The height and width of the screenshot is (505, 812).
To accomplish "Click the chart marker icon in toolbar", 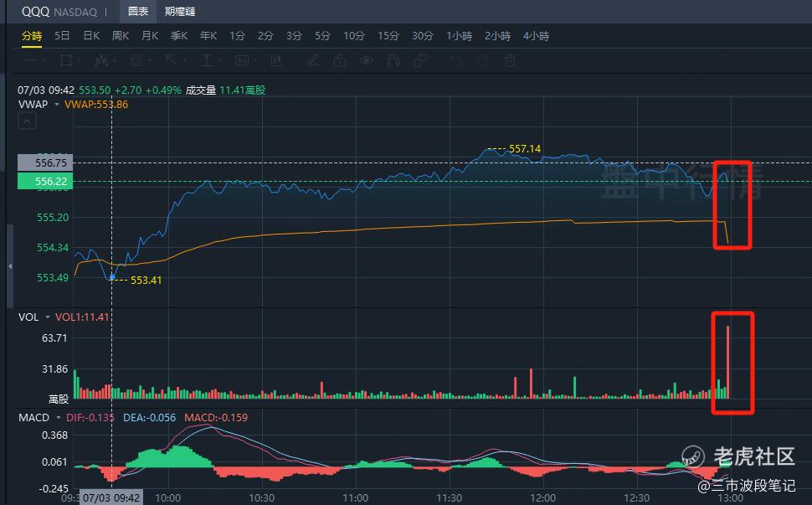I will pos(276,60).
